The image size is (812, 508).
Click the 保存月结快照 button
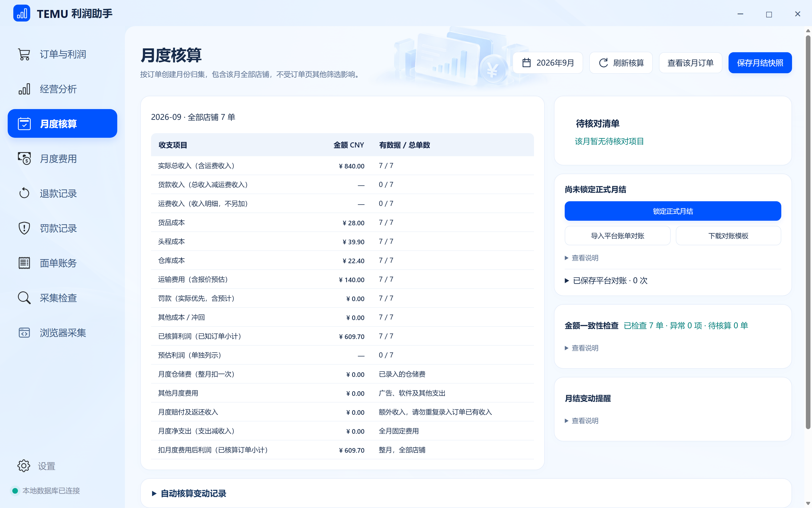(x=760, y=63)
